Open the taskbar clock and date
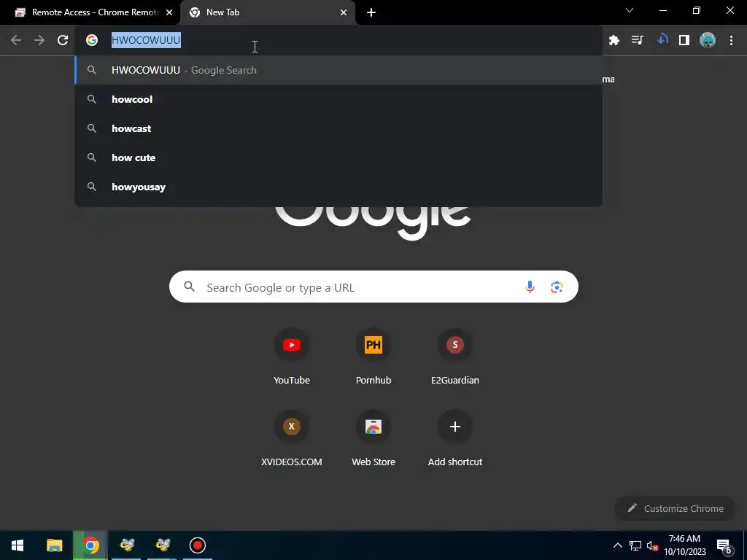The height and width of the screenshot is (560, 747). tap(684, 545)
